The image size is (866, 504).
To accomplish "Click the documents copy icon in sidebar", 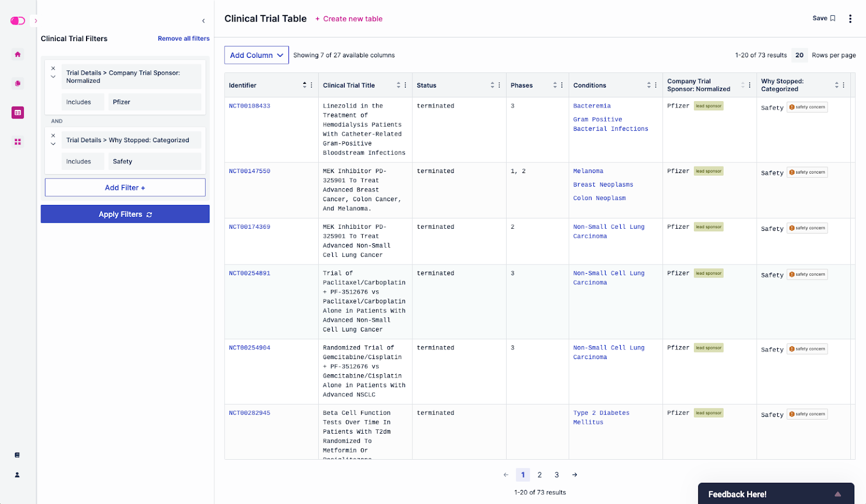I will pyautogui.click(x=18, y=83).
